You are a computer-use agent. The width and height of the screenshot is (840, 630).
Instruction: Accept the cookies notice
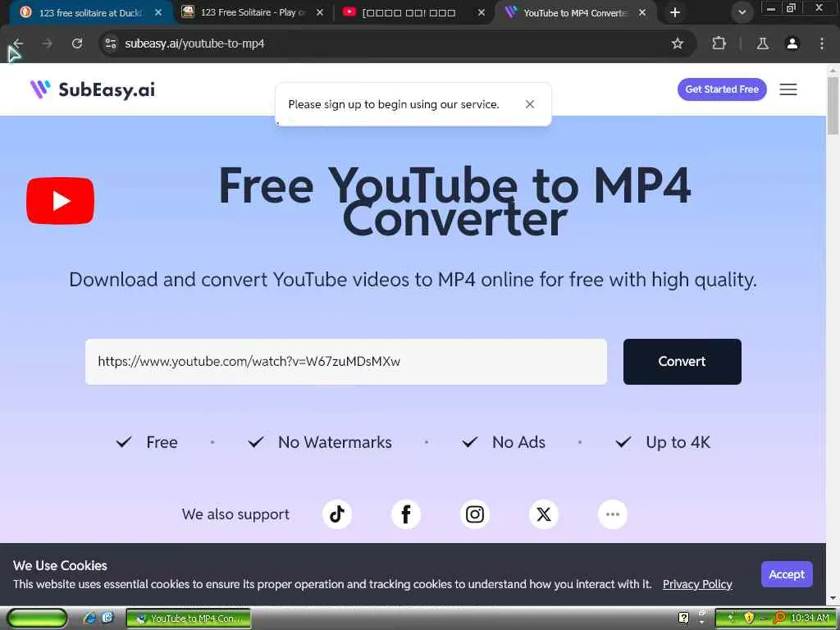click(x=787, y=574)
